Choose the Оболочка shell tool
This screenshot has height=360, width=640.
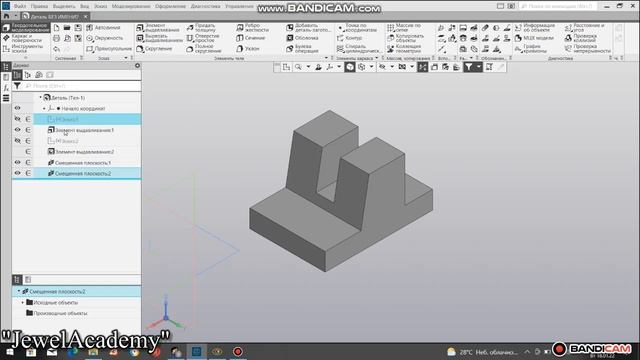(302, 38)
